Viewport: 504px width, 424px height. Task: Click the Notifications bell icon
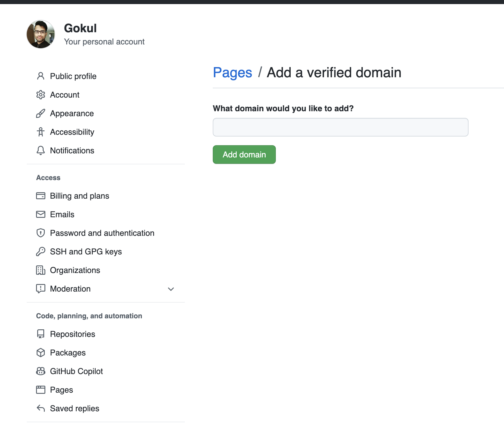(41, 150)
